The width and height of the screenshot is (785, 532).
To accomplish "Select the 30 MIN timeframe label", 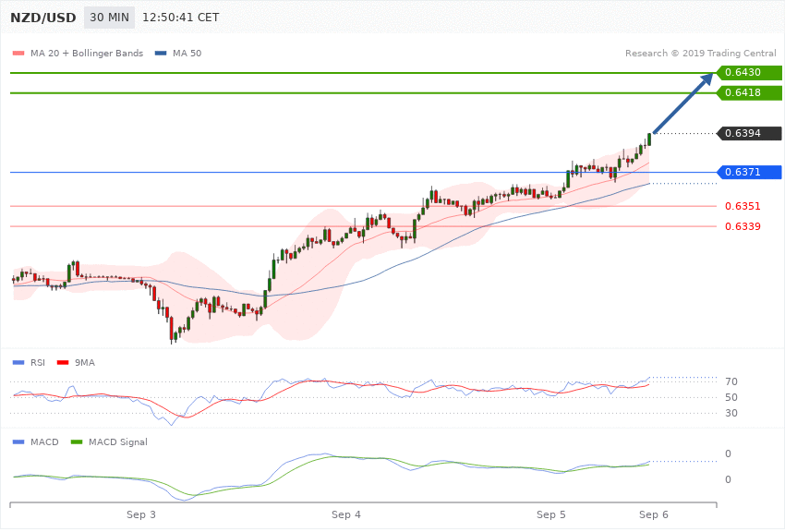I will coord(109,18).
